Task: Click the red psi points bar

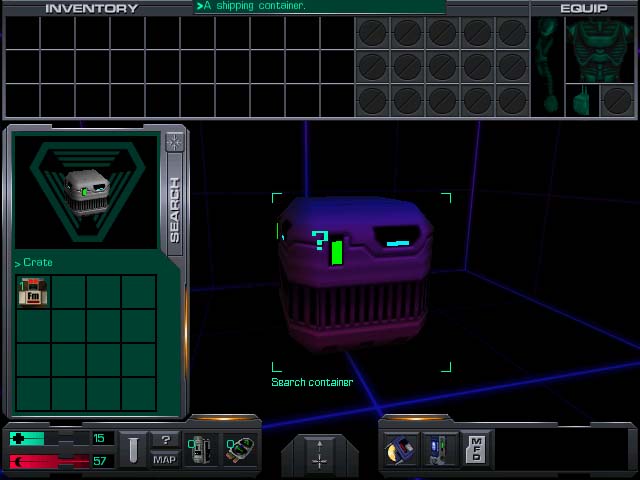Action: coord(49,461)
